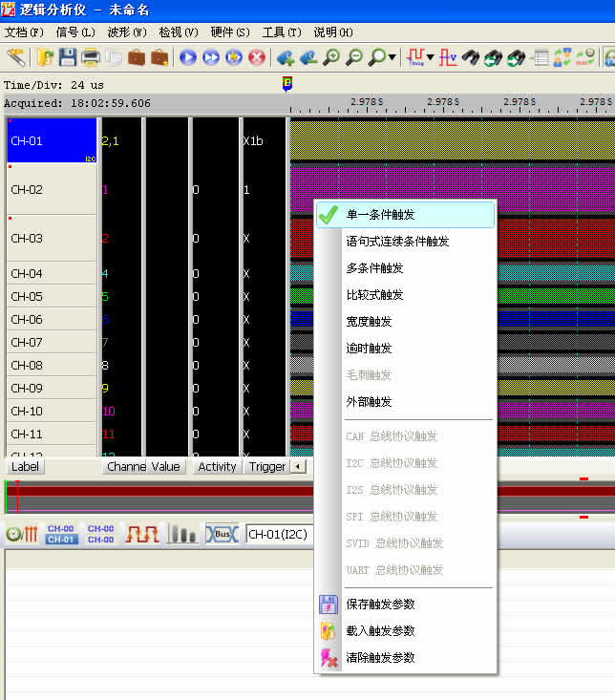Click the blue hand with plus icon
615x700 pixels.
pyautogui.click(x=286, y=57)
